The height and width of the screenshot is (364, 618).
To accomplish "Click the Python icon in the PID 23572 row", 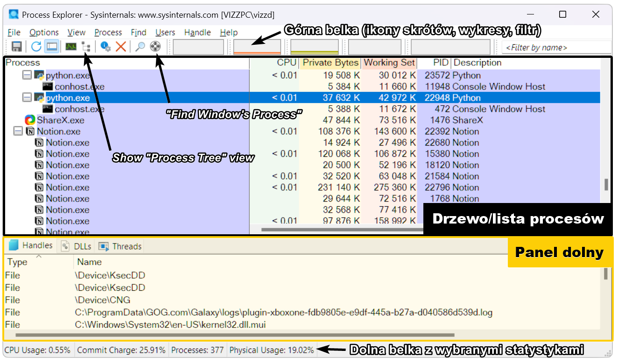I will pyautogui.click(x=39, y=76).
